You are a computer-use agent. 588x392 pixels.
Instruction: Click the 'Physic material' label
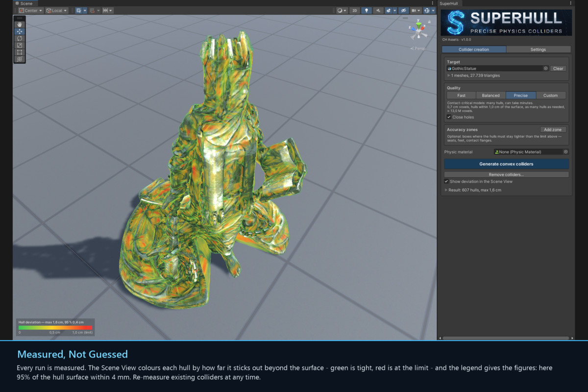coord(459,152)
